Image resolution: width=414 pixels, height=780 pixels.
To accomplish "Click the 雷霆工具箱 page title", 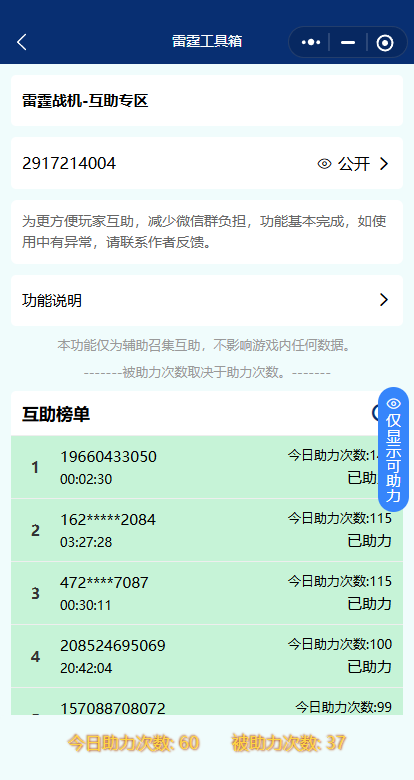I will pyautogui.click(x=207, y=41).
